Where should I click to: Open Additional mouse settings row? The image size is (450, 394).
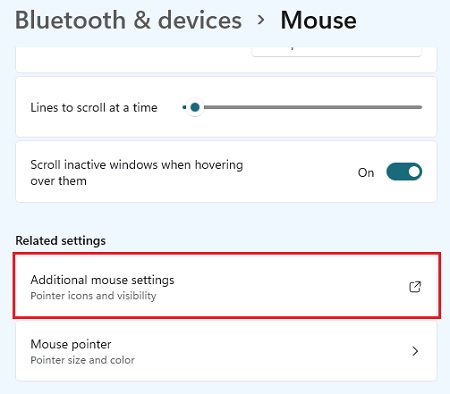pyautogui.click(x=226, y=286)
